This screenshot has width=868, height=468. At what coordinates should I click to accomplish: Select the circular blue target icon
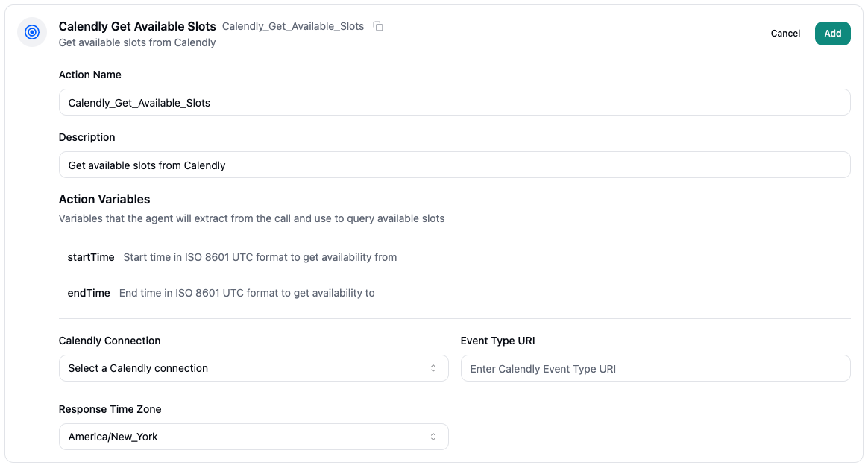[x=31, y=33]
